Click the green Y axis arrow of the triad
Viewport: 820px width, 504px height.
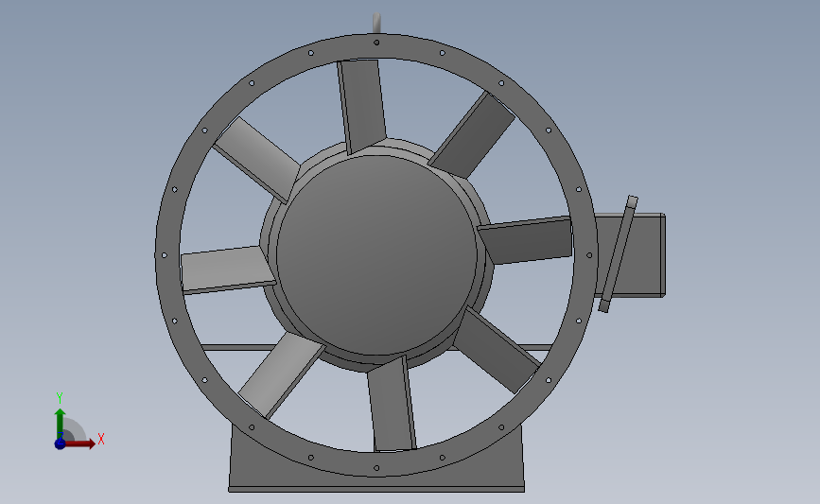coord(61,424)
